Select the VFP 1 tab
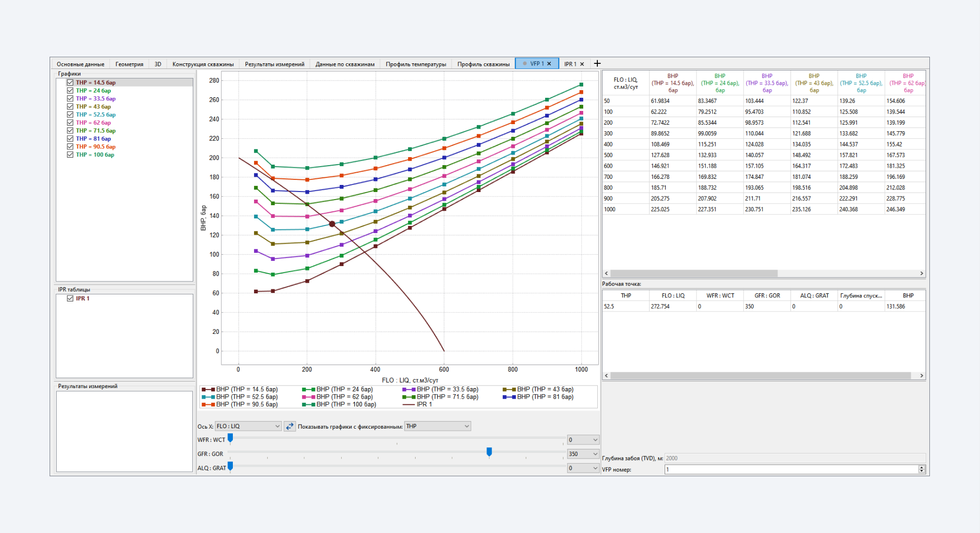This screenshot has width=980, height=533. click(537, 64)
